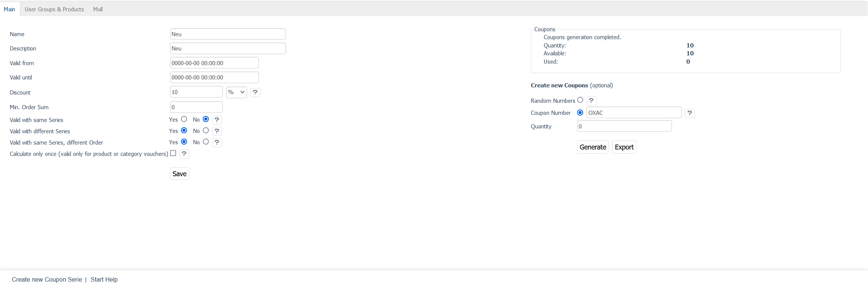Show help for the Coupon Number field
Image resolution: width=868 pixels, height=285 pixels.
(x=689, y=113)
